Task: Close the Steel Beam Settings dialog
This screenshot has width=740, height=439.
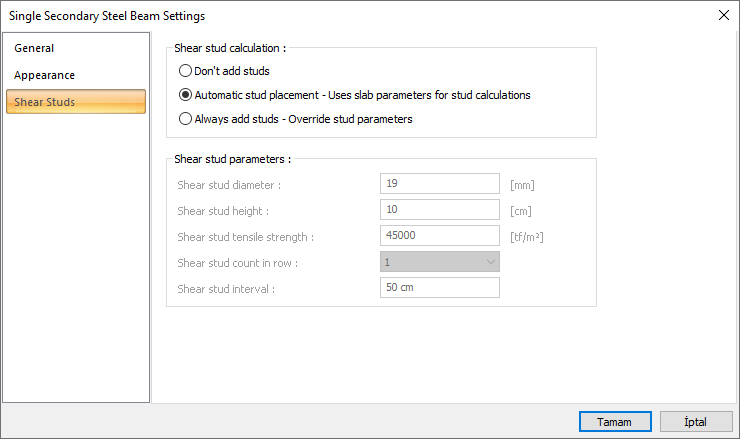Action: pos(723,15)
